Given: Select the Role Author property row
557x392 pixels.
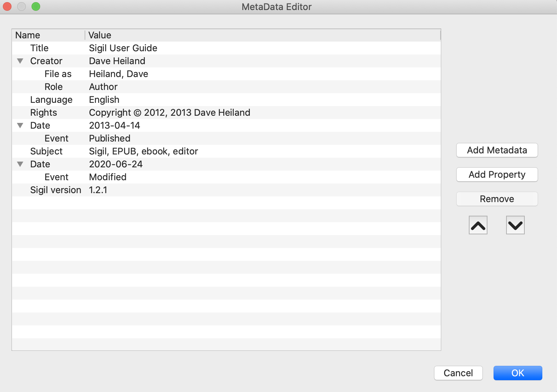Looking at the screenshot, I should tap(226, 87).
